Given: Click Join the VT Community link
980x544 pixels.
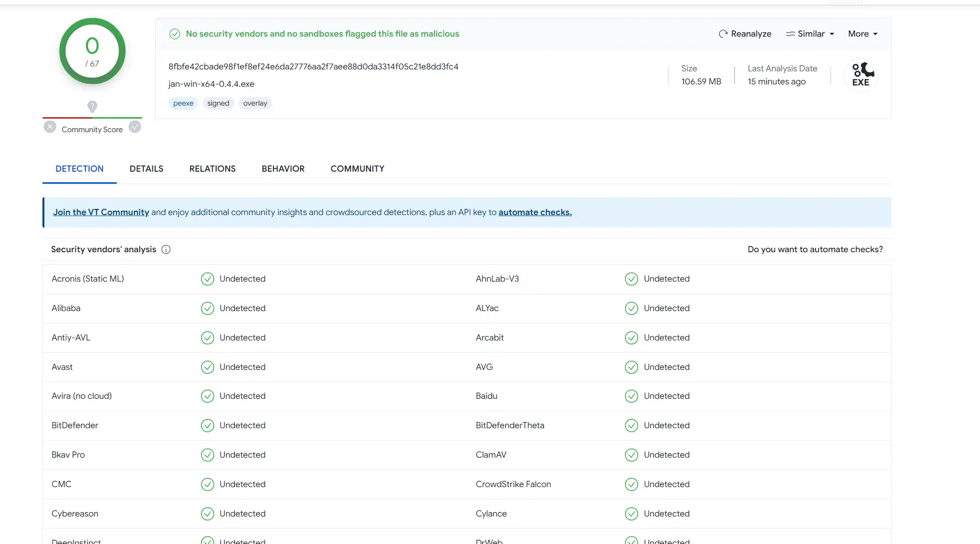Looking at the screenshot, I should pyautogui.click(x=101, y=212).
